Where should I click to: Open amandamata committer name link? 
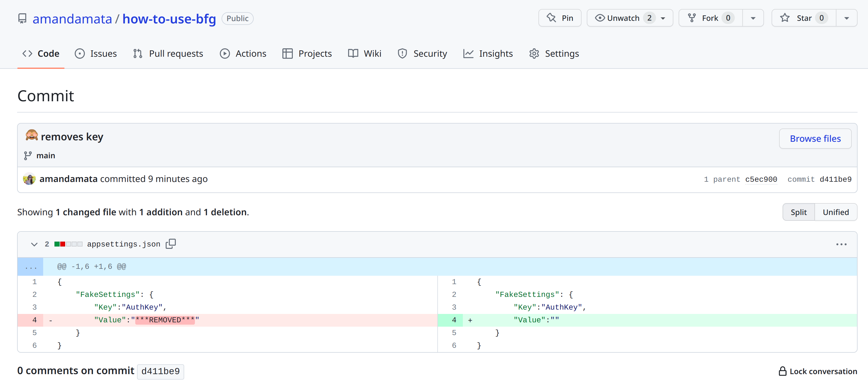tap(68, 179)
